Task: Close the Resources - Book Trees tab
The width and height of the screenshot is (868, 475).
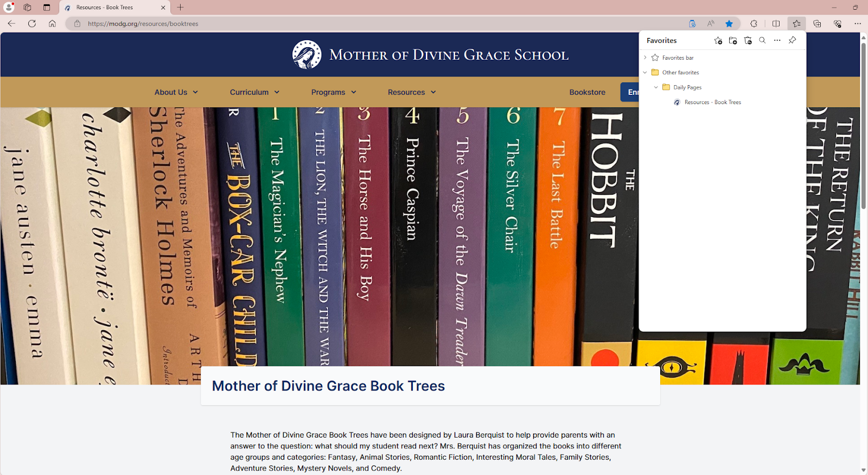Action: point(163,8)
